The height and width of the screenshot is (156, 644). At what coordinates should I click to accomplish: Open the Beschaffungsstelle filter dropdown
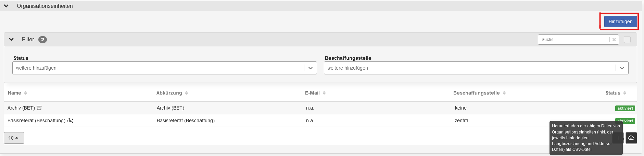point(622,68)
